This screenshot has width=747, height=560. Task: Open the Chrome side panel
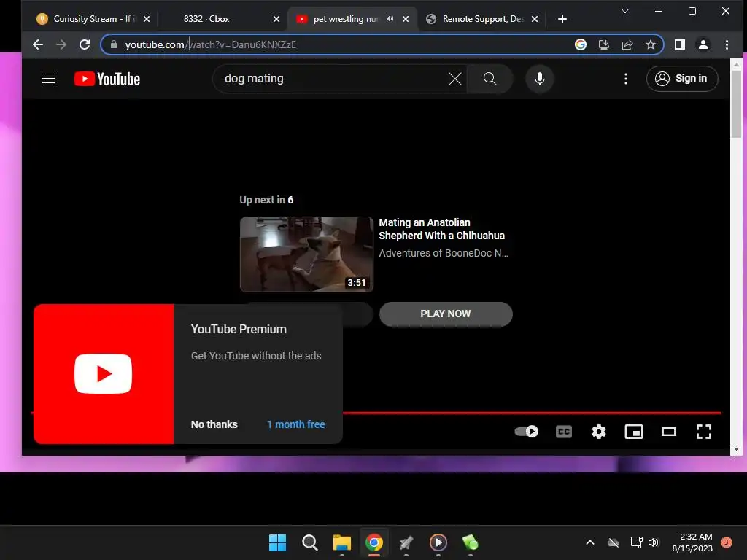680,44
